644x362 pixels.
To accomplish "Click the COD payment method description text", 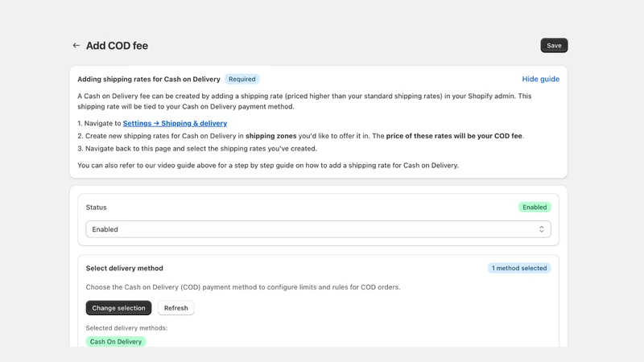I will point(243,287).
